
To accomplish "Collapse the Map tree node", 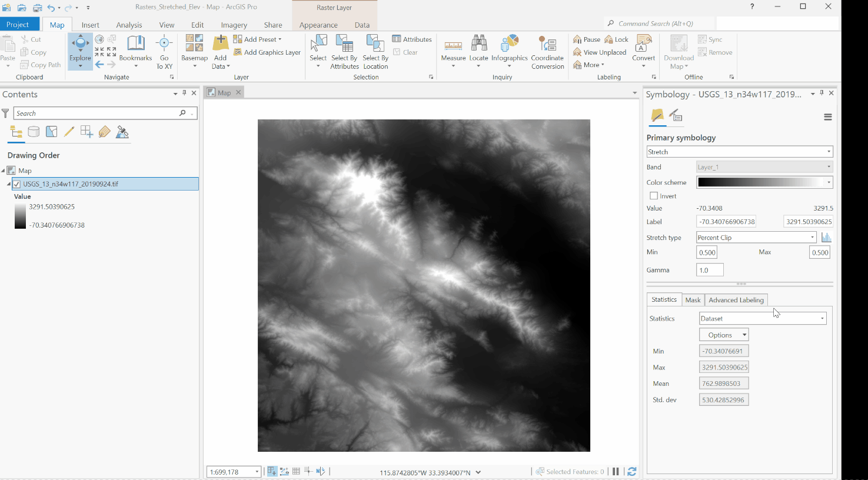I will click(3, 171).
